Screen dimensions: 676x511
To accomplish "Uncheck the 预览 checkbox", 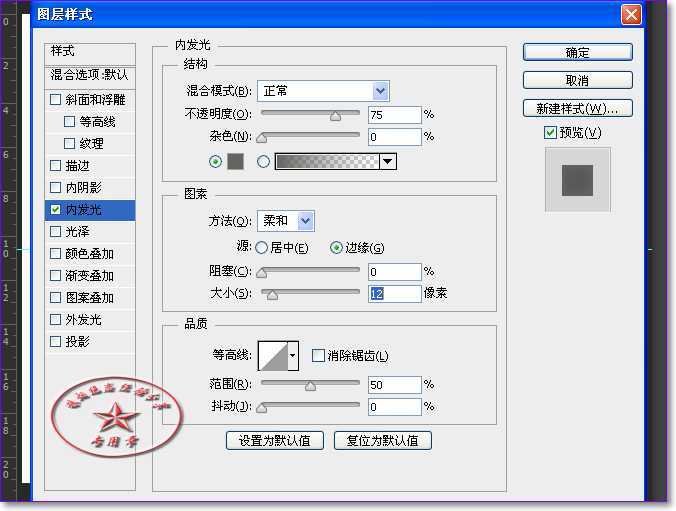I will [550, 133].
